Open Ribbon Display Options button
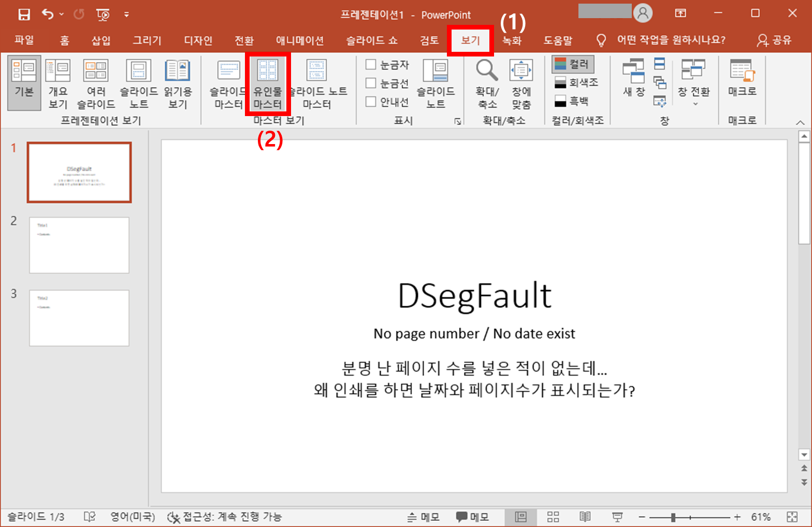This screenshot has width=812, height=527. coord(680,13)
